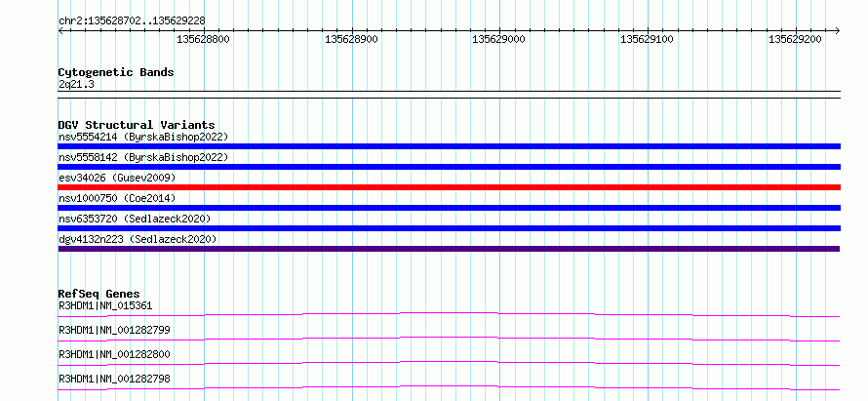This screenshot has width=868, height=401.
Task: Click the RefSeq Genes track title
Action: point(99,294)
